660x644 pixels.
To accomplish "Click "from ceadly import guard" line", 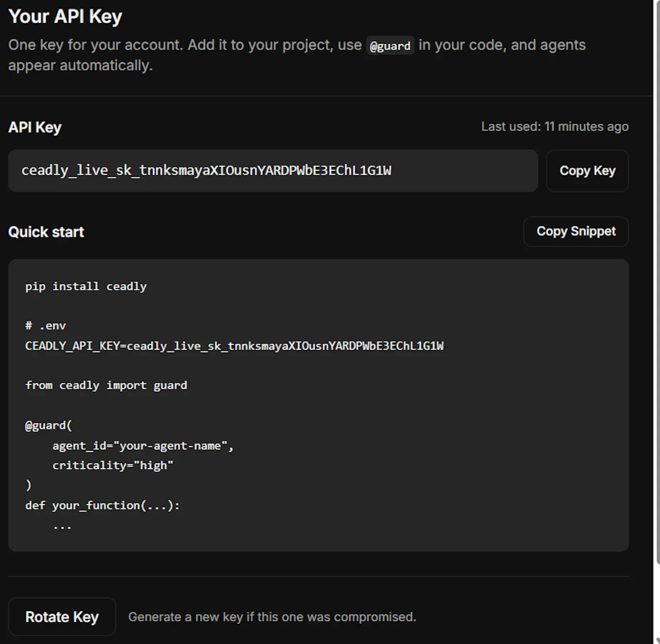I will coord(106,385).
